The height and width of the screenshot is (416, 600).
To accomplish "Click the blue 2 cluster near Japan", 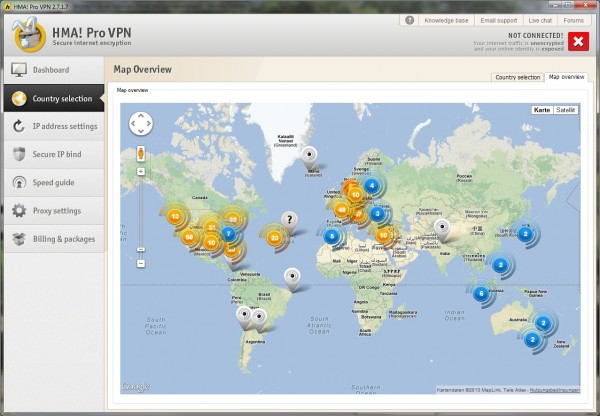I will tap(525, 233).
